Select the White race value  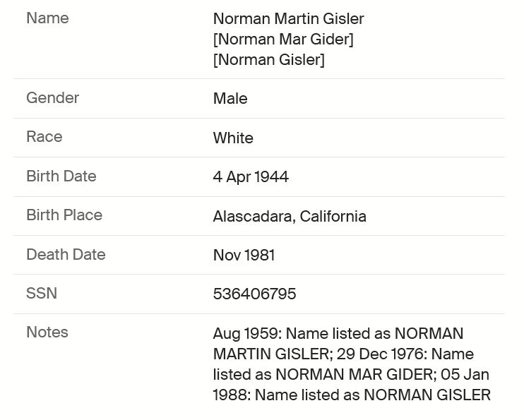point(233,138)
